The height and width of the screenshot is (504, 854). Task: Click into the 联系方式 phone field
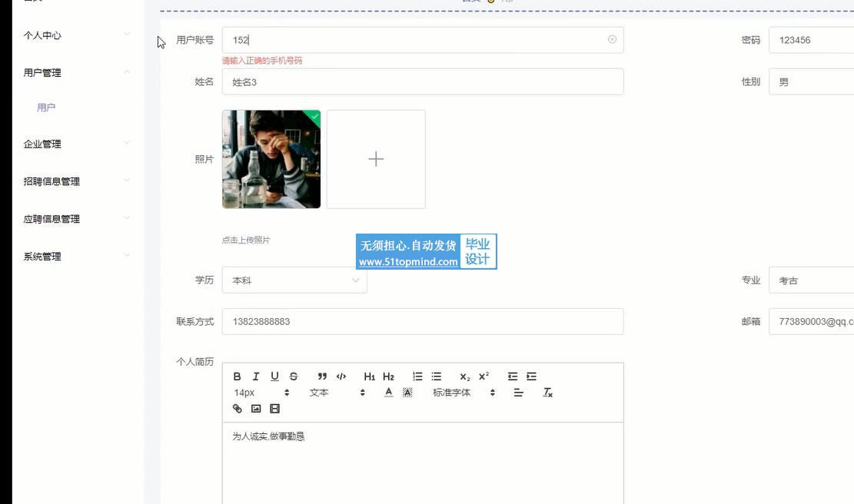point(423,321)
